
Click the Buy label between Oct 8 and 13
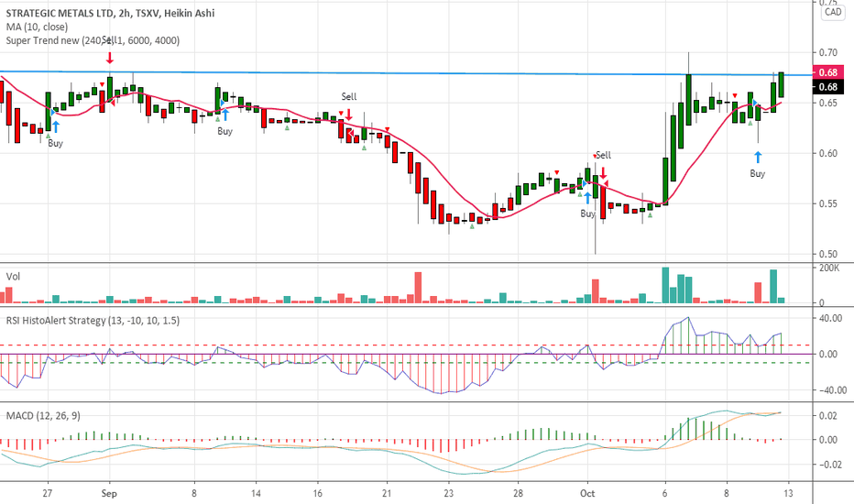758,173
